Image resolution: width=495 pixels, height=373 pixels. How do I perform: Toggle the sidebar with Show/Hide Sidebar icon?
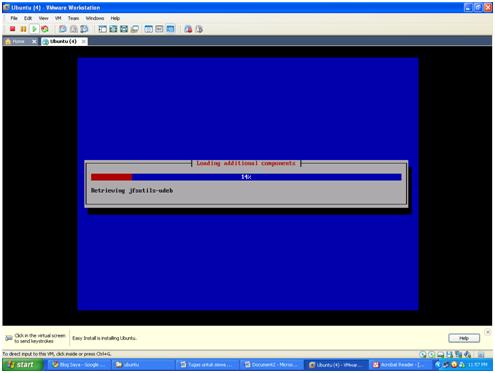click(x=102, y=29)
